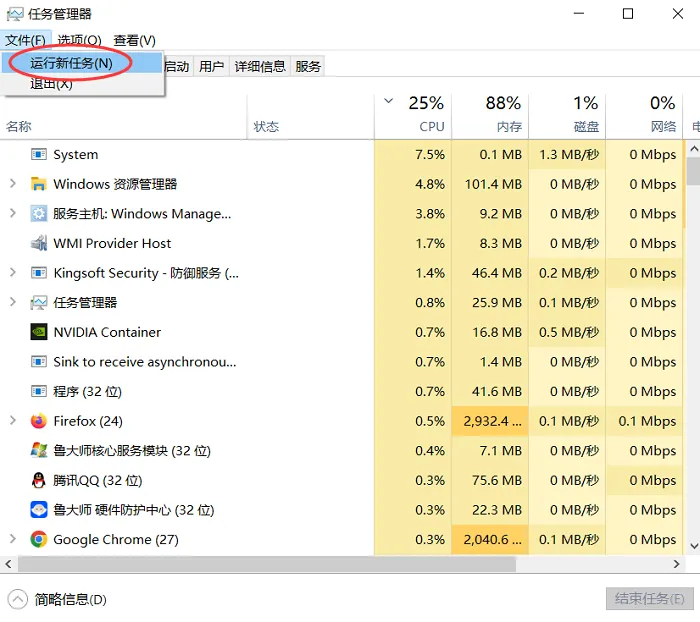Sort by the 状态 column header
This screenshot has height=622, width=700.
click(311, 117)
